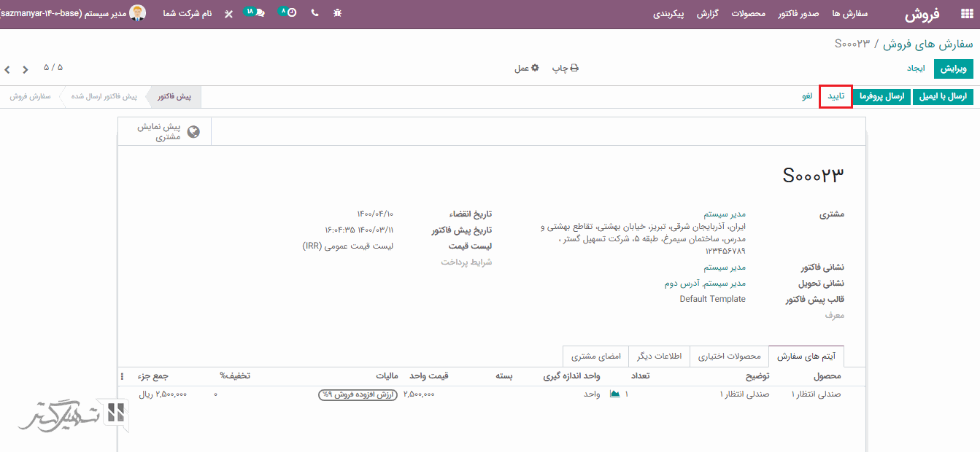Image resolution: width=980 pixels, height=452 pixels.
Task: Open the صدور فاکتور menu
Action: pos(798,14)
